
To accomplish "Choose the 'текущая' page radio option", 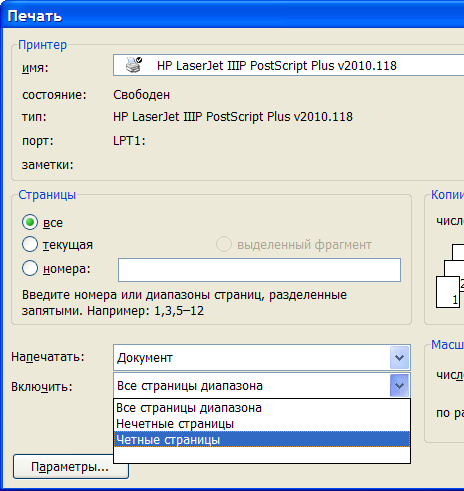I will click(30, 244).
